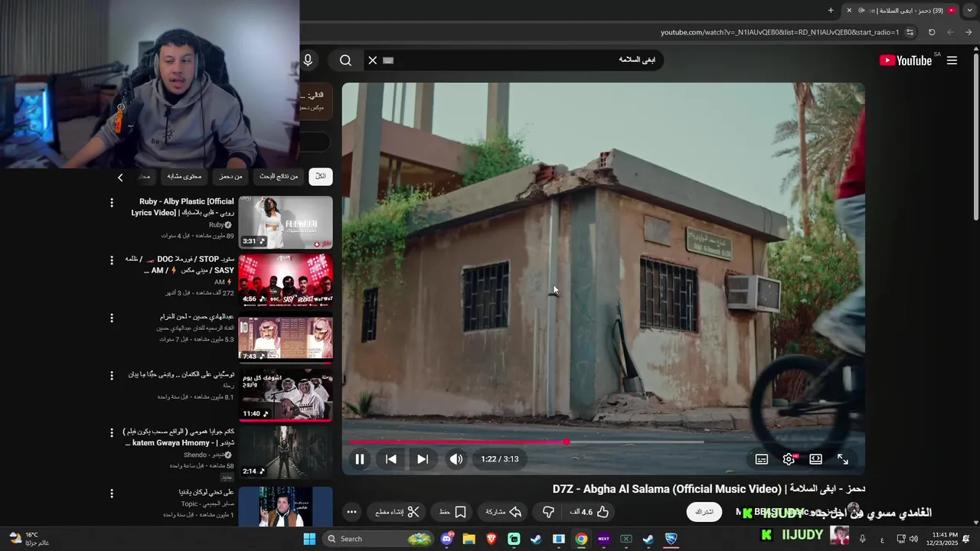The height and width of the screenshot is (551, 980).
Task: Start voice search with microphone
Action: [308, 60]
